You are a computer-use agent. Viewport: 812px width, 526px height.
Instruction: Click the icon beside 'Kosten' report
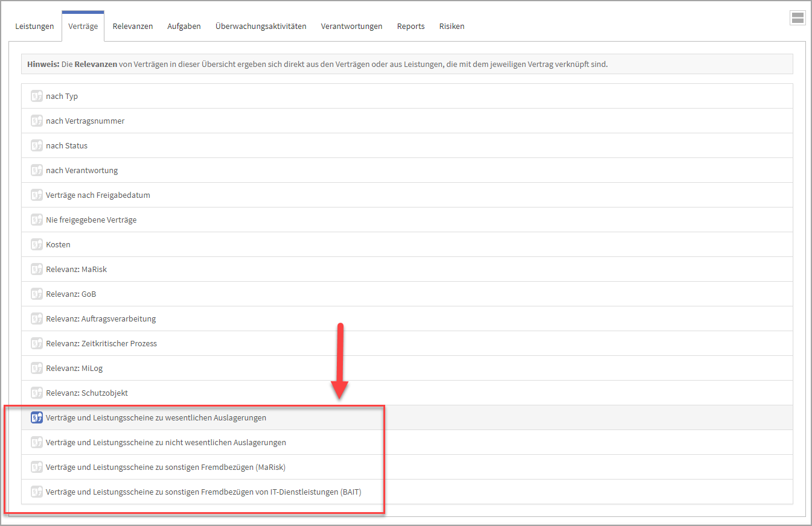tap(37, 244)
